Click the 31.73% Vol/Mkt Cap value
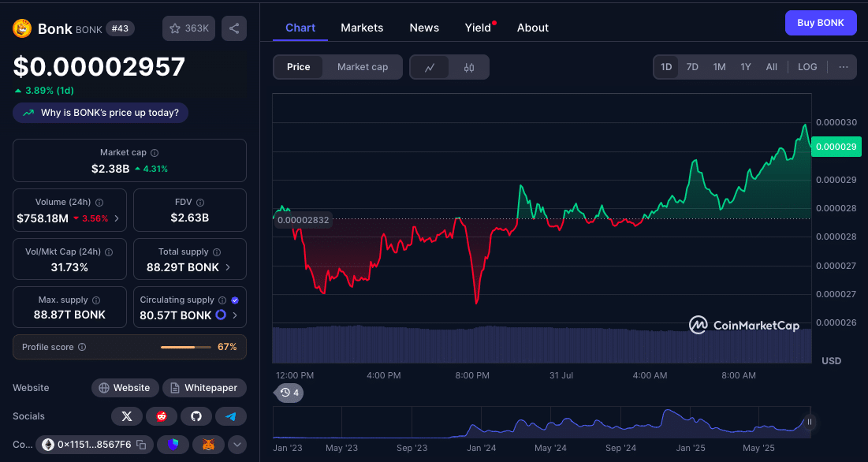This screenshot has width=868, height=462. click(69, 267)
